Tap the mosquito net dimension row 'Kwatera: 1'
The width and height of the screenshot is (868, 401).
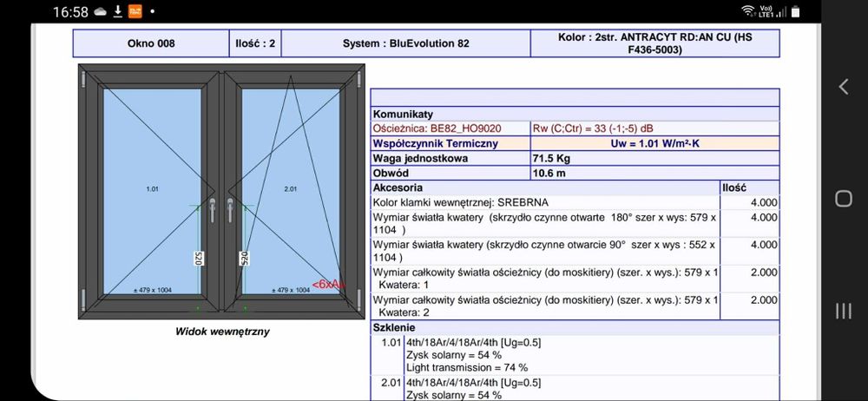pyautogui.click(x=545, y=279)
